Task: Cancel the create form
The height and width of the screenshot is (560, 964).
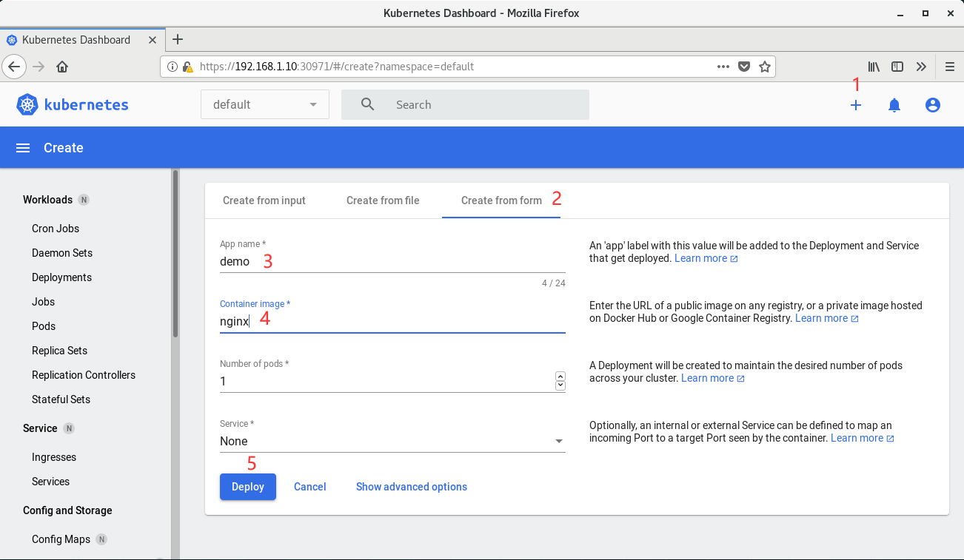Action: (x=310, y=487)
